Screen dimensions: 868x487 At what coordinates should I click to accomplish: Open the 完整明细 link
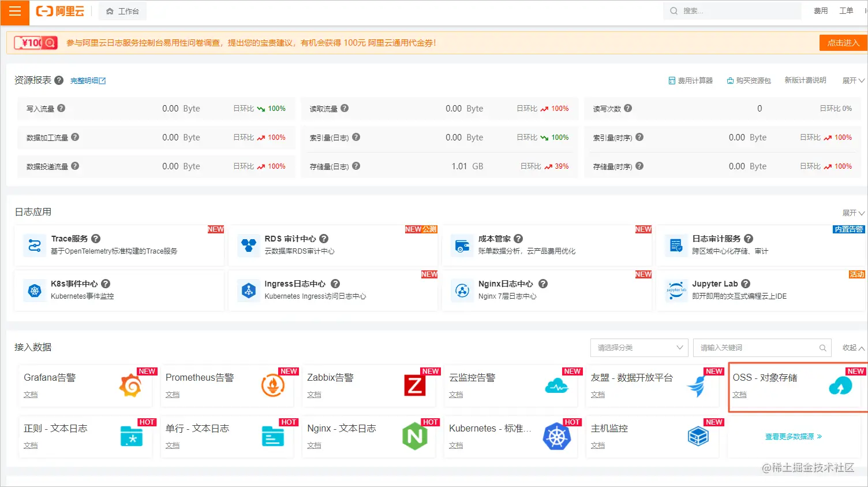pos(88,81)
